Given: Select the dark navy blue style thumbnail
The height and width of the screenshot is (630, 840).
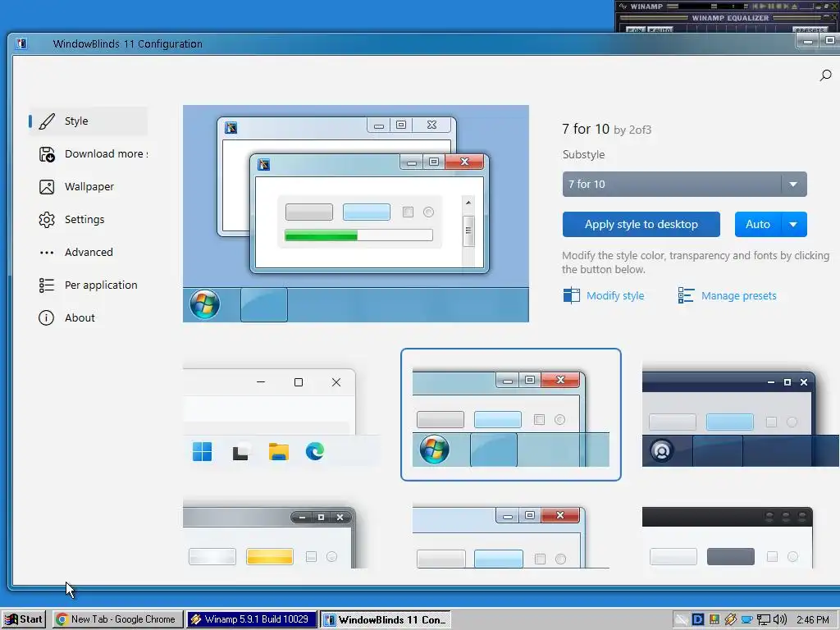Looking at the screenshot, I should coord(741,414).
